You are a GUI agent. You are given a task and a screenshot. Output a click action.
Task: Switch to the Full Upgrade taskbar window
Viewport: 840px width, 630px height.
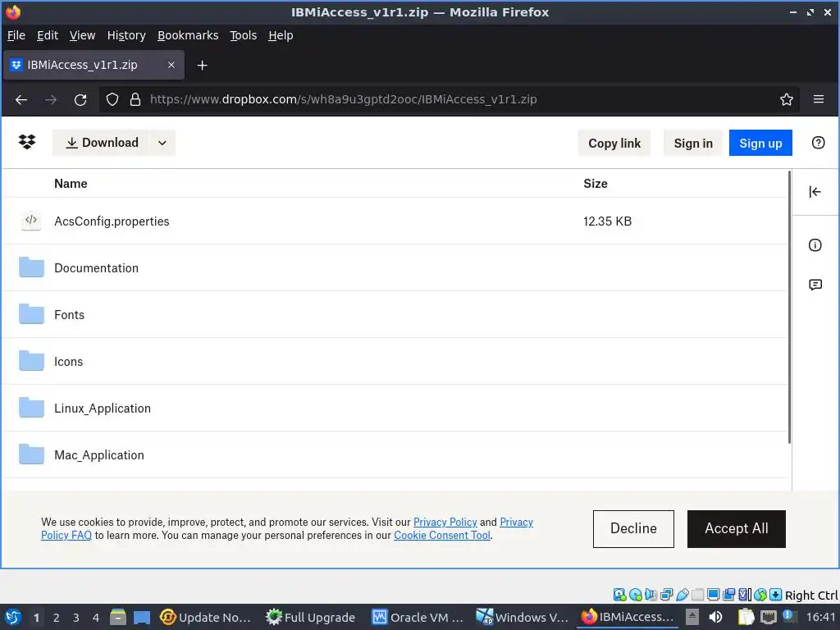coord(311,617)
